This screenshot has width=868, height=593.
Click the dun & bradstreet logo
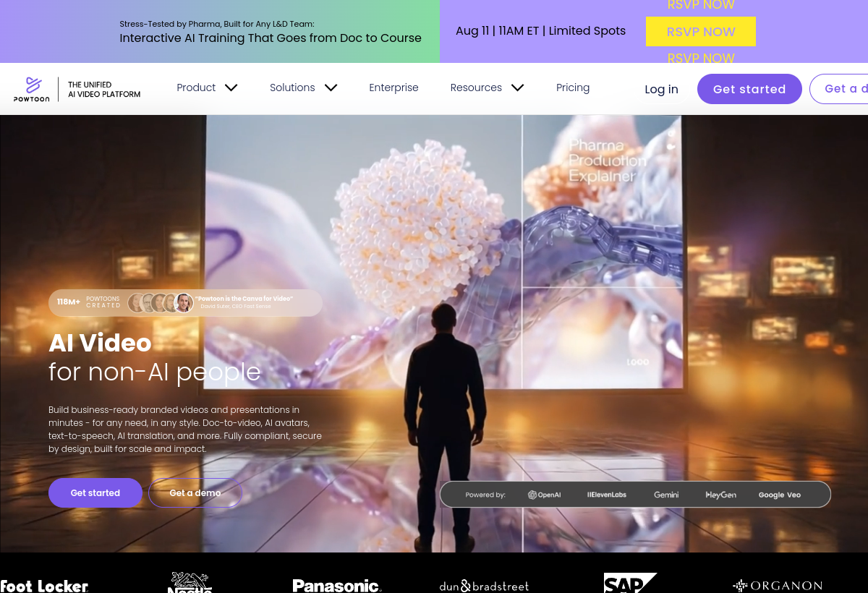484,585
